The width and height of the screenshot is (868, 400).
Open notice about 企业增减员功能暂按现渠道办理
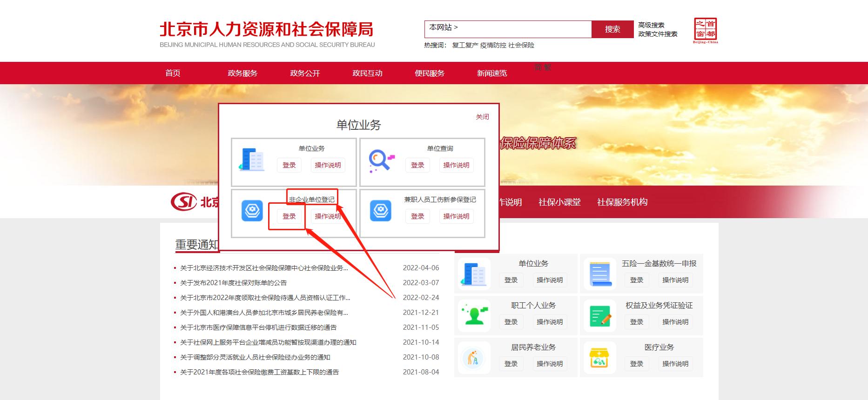[x=268, y=342]
